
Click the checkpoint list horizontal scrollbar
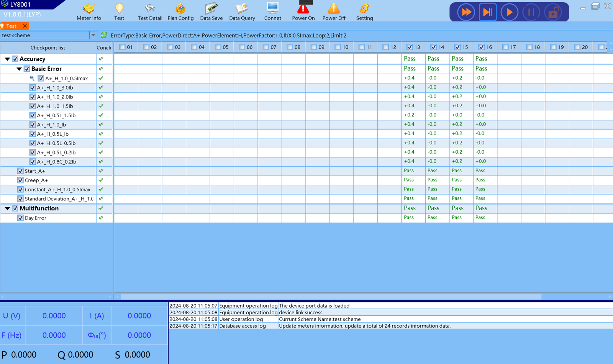coord(56,297)
